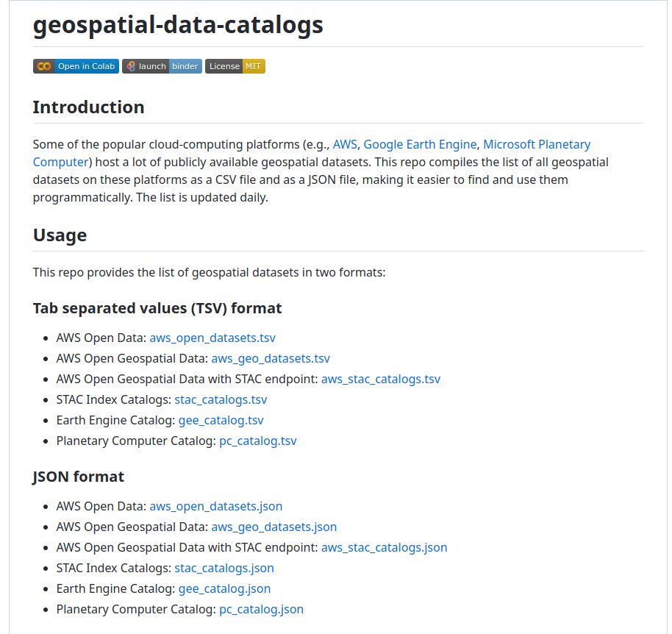Viewport: 672px width, 634px height.
Task: Open pc_catalog.json file link
Action: point(262,610)
